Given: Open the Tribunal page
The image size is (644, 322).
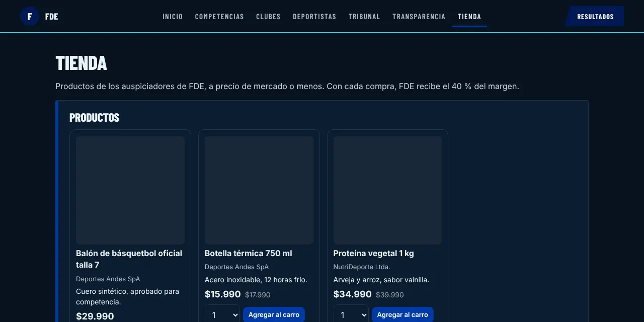Looking at the screenshot, I should 364,17.
